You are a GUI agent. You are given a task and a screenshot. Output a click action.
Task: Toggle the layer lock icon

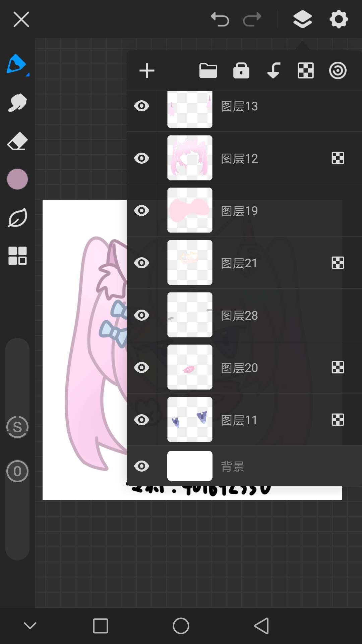coord(241,70)
